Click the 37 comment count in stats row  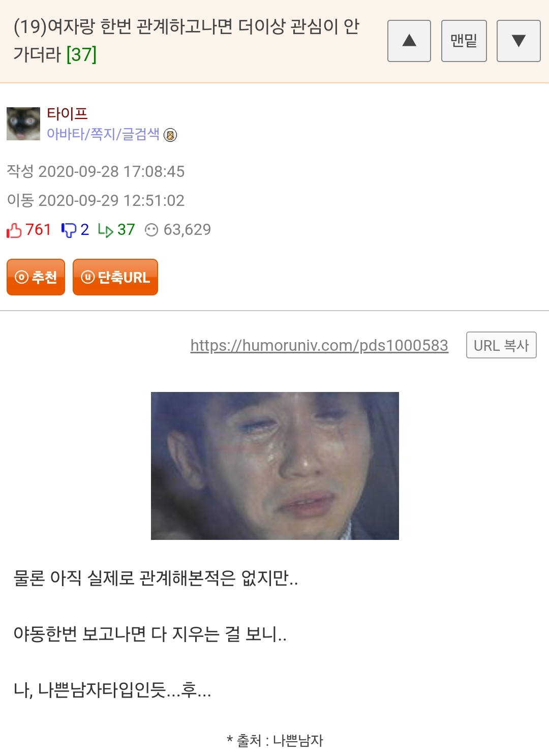coord(126,230)
